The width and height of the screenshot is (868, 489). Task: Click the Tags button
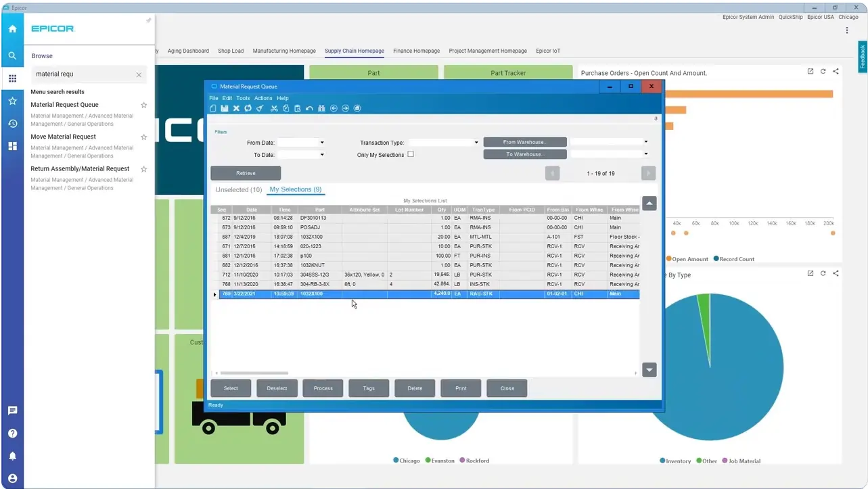369,388
